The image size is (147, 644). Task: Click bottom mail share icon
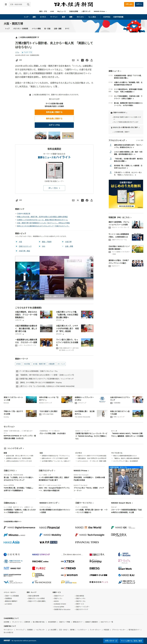[x=73, y=200]
